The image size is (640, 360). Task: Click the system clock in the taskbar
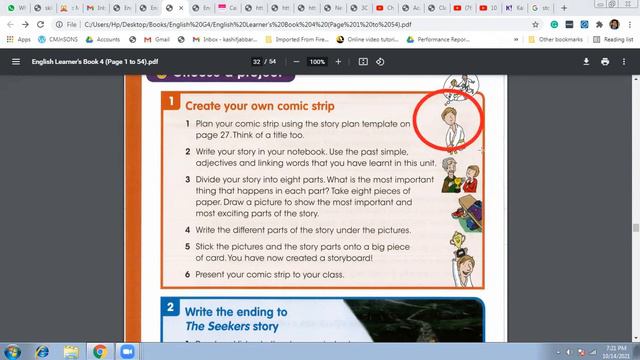616,352
